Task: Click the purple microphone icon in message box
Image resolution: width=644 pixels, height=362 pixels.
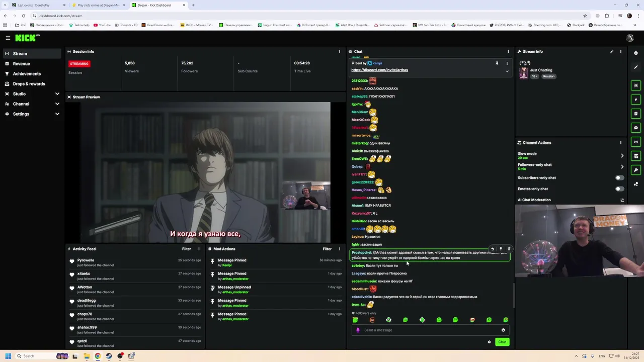Action: (358, 330)
